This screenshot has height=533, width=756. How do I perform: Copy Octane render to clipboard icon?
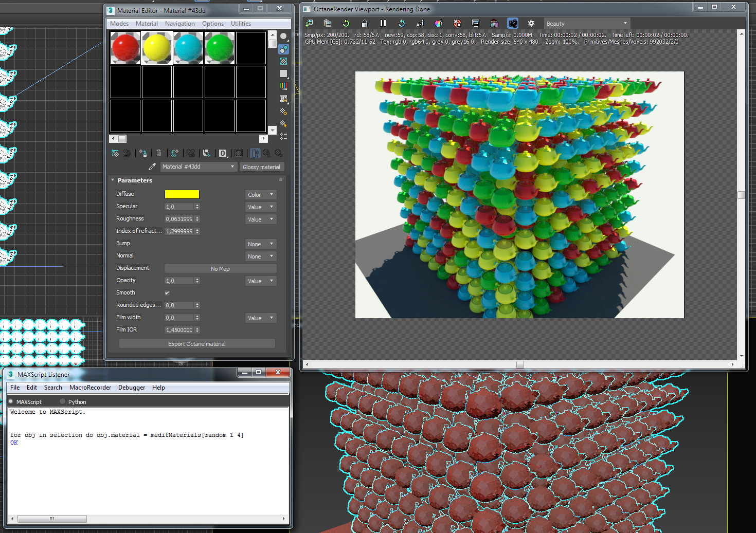[x=328, y=23]
